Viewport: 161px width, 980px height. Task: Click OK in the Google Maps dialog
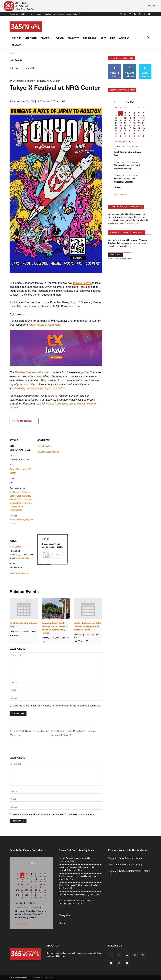click(57, 554)
